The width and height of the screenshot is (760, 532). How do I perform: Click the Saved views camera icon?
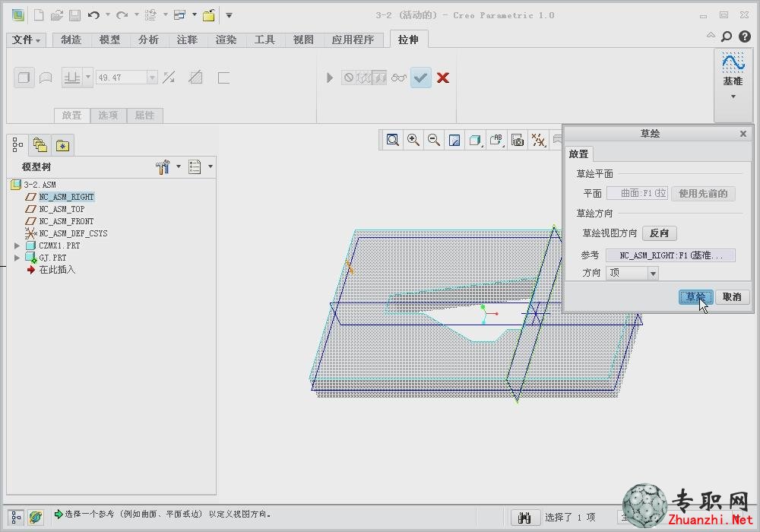(518, 141)
